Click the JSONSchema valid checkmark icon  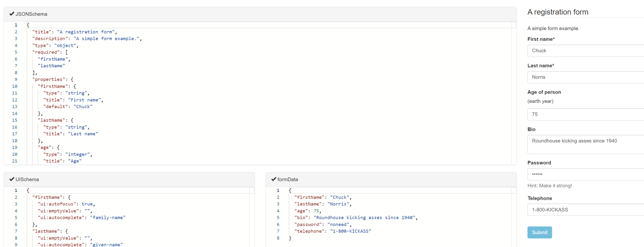point(12,14)
